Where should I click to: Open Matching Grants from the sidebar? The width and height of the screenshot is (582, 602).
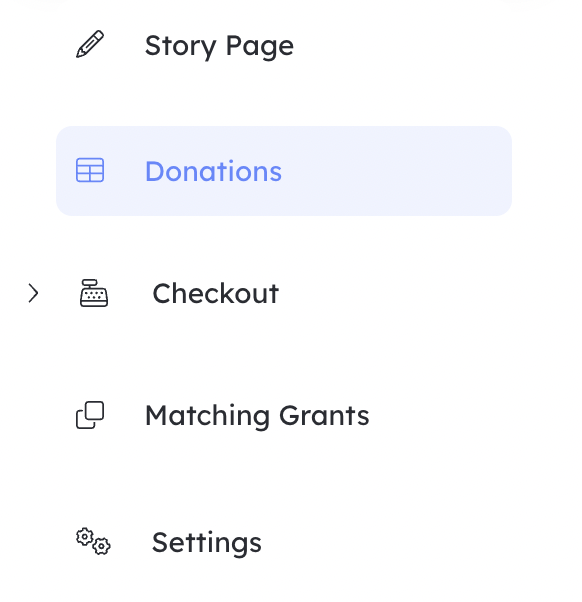[x=257, y=416]
